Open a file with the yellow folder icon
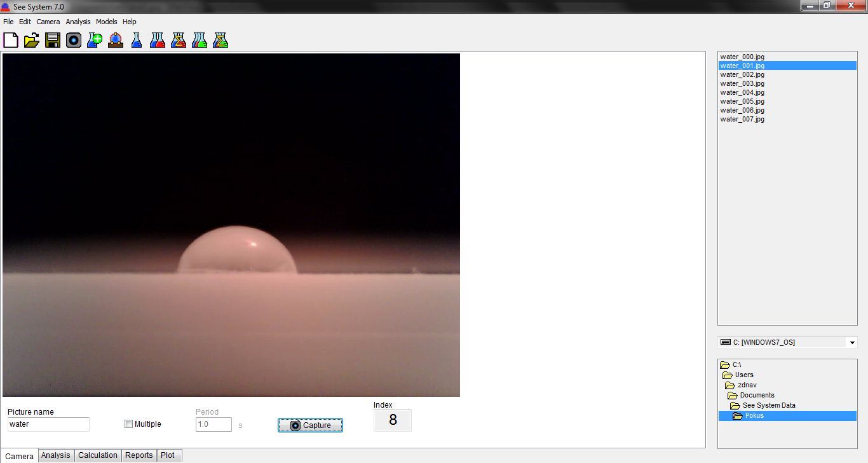This screenshot has height=463, width=868. pos(32,41)
